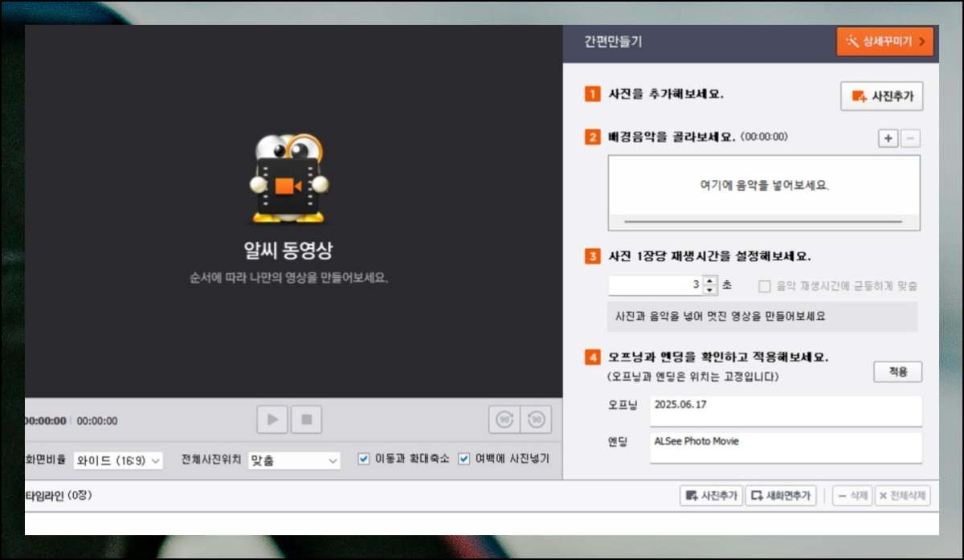
Task: Click the music duration (00:00:00) text
Action: click(764, 137)
